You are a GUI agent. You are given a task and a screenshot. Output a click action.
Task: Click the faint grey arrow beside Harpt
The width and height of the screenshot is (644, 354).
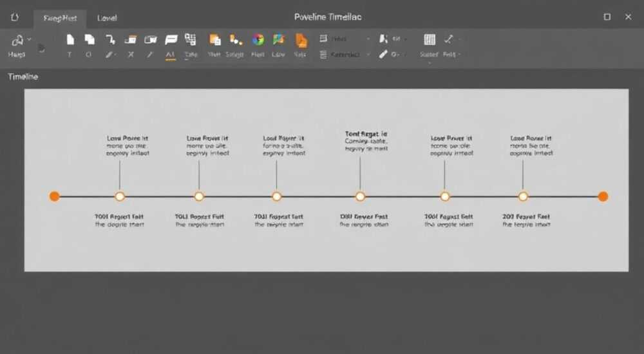tap(41, 48)
